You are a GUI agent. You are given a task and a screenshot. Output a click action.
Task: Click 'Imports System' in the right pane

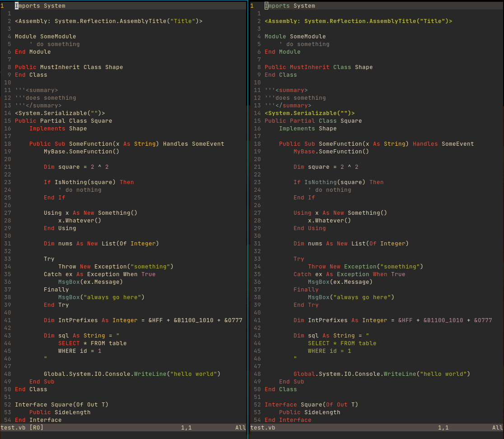click(290, 6)
